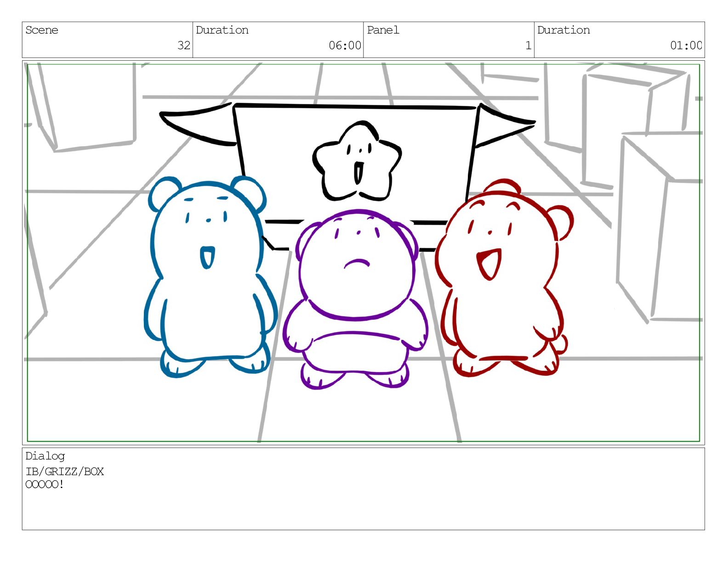Viewport: 728px width, 563px height.
Task: Select the scene number 32
Action: 184,46
